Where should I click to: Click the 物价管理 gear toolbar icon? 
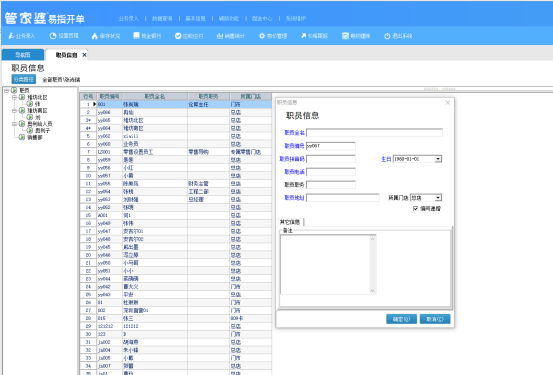(262, 36)
